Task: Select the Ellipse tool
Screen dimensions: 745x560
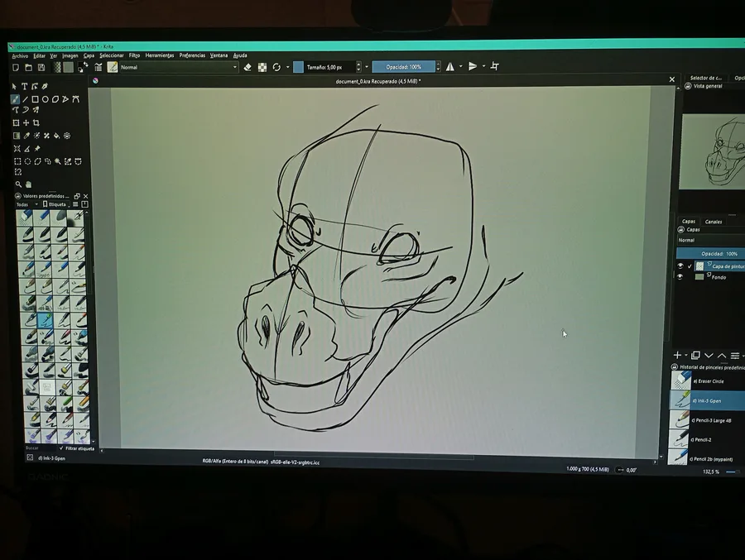Action: [x=46, y=99]
